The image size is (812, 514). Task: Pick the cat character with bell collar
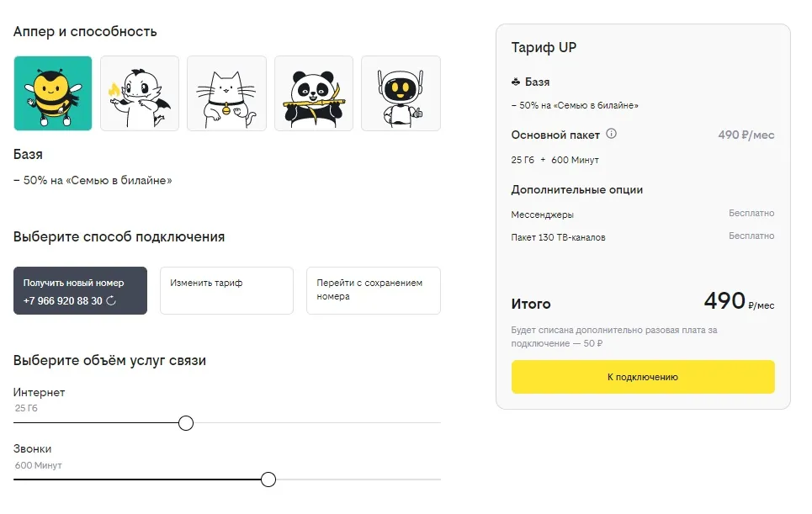coord(226,93)
